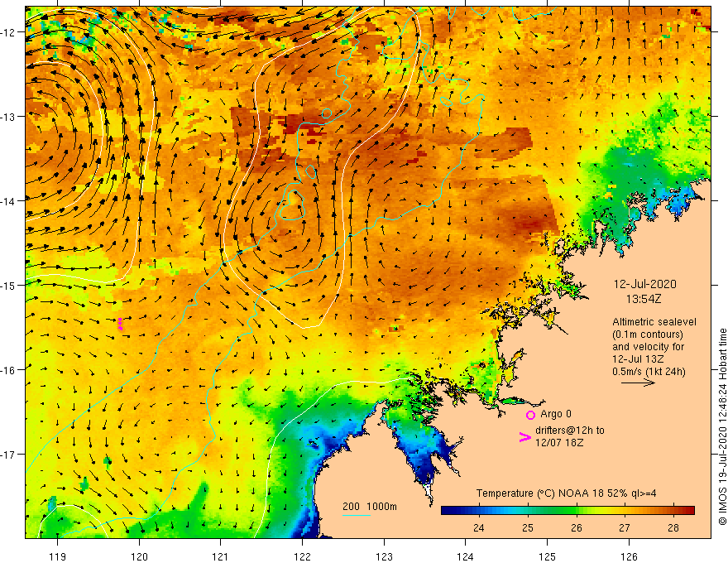Click the 120 longitude axis label
728x563 pixels.
(139, 557)
